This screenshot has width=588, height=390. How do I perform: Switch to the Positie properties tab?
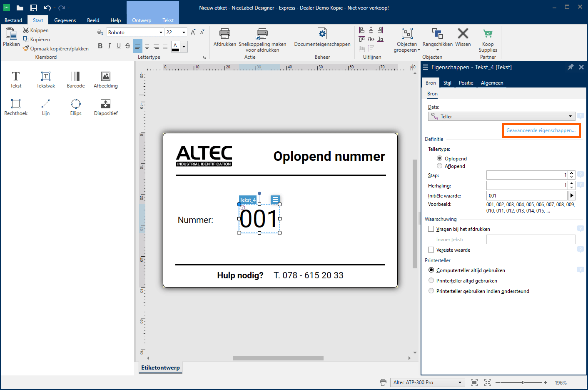[466, 82]
